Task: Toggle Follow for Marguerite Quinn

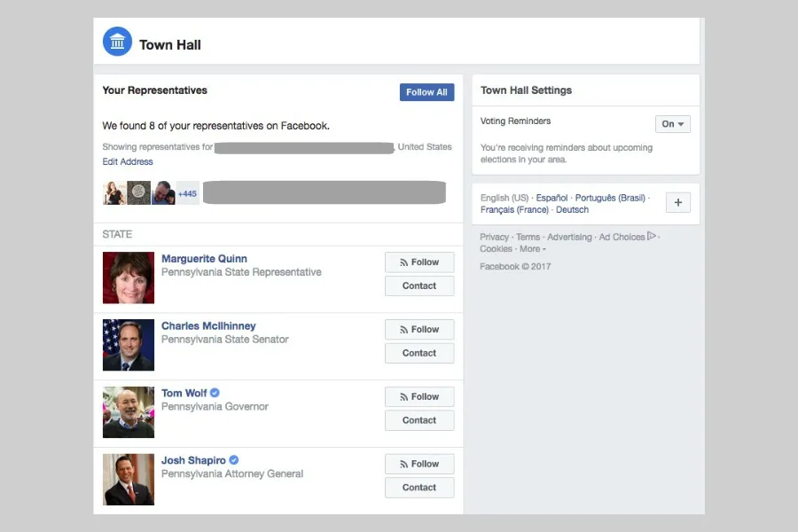Action: [419, 262]
